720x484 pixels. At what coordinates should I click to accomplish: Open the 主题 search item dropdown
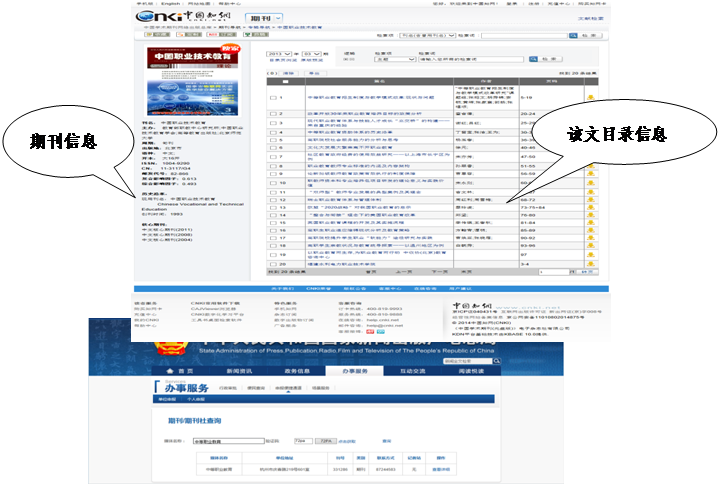[395, 59]
